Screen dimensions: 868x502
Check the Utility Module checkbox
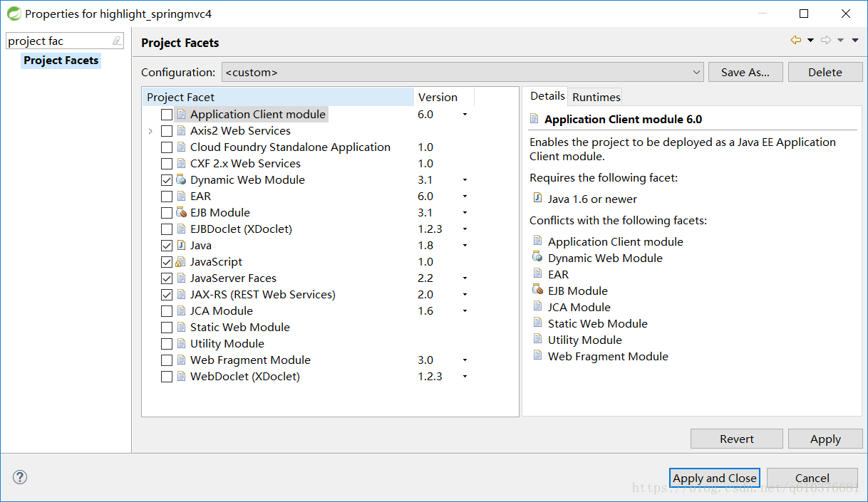point(167,344)
